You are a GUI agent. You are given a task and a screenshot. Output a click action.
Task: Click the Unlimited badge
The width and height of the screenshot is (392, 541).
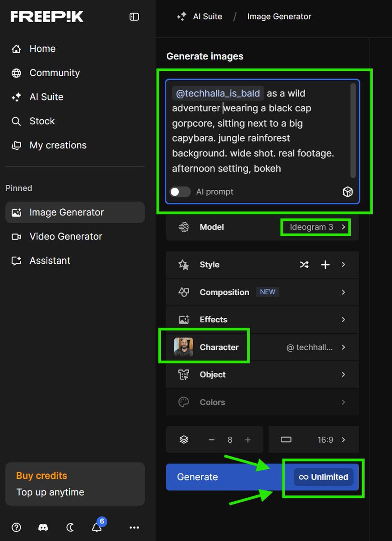pyautogui.click(x=324, y=477)
